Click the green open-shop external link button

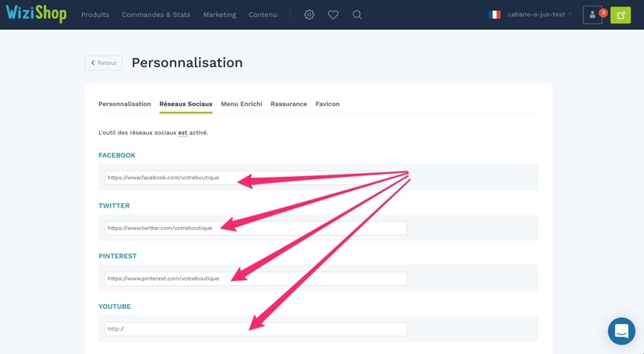click(x=621, y=15)
